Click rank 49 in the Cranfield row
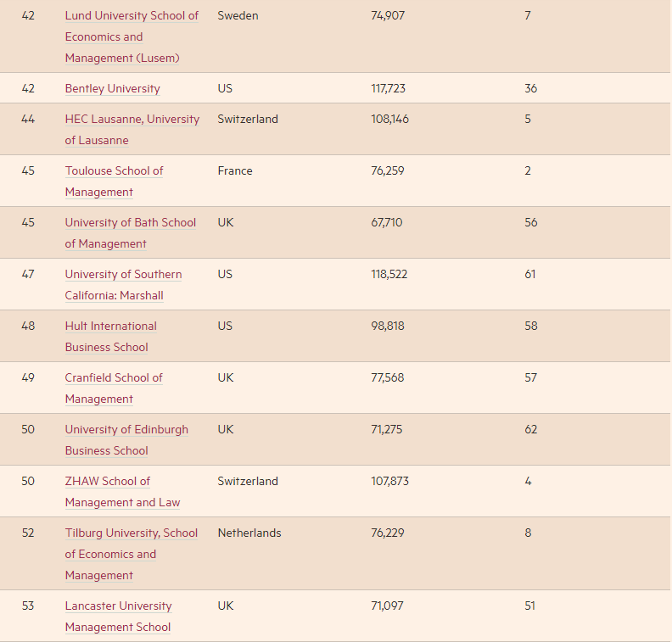The image size is (672, 642). 28,378
